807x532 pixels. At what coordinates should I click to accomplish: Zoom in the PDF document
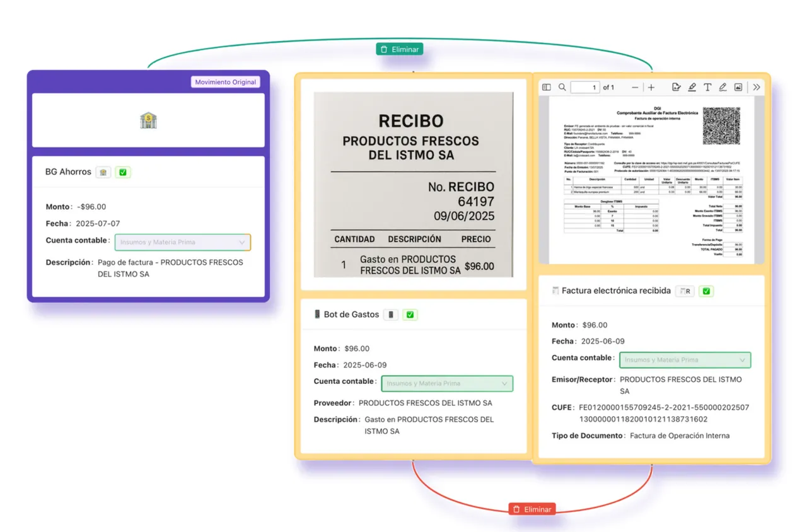point(651,87)
